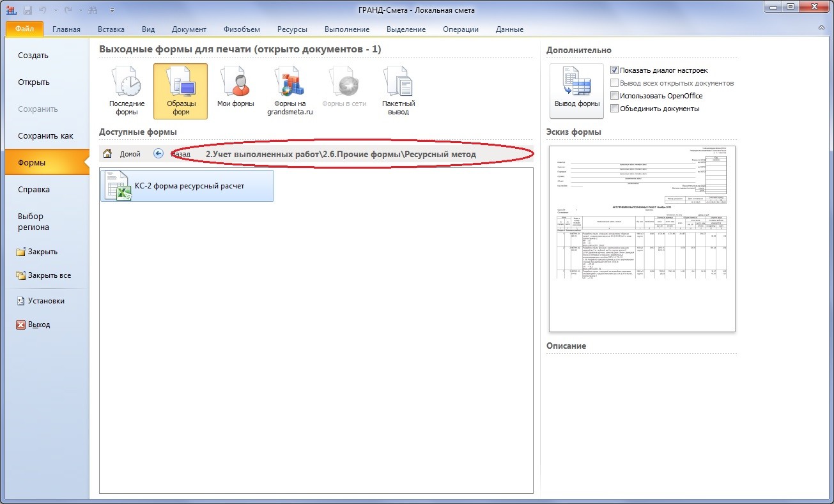Open the Последние формы recent forms icon
The height and width of the screenshot is (504, 834).
tap(127, 91)
